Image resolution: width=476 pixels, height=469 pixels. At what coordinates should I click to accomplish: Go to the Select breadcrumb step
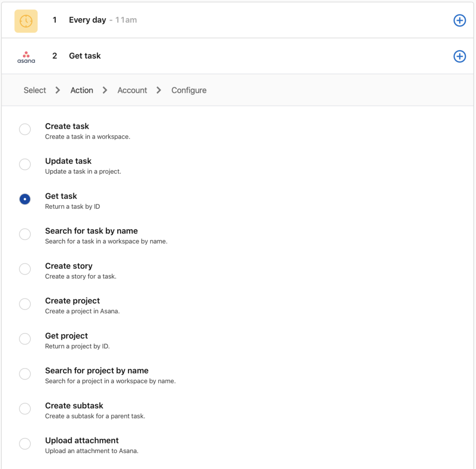pyautogui.click(x=35, y=90)
